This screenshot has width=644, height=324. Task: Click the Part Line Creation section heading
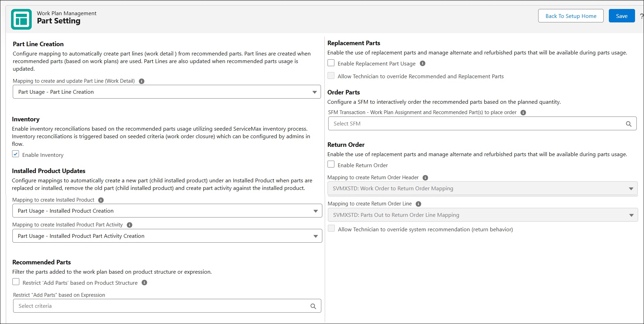tap(38, 44)
